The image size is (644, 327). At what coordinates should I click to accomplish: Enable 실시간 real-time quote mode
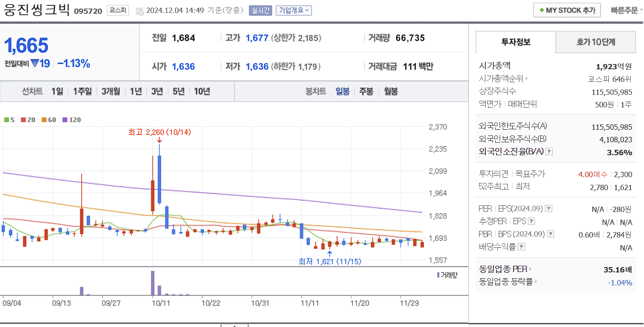click(260, 10)
